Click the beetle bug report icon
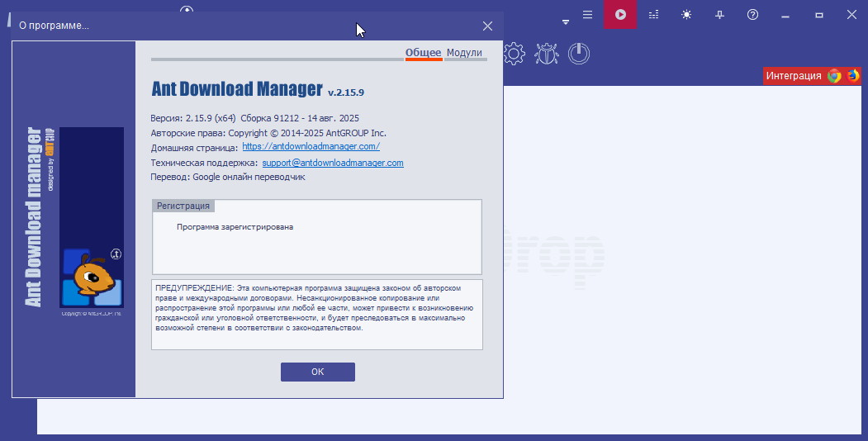Viewport: 868px width, 441px height. pos(547,54)
